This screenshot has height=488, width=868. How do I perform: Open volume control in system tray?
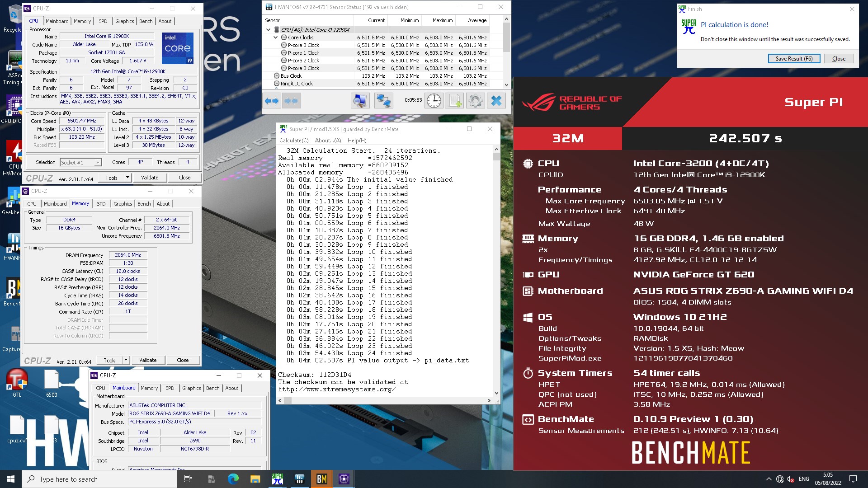click(790, 479)
